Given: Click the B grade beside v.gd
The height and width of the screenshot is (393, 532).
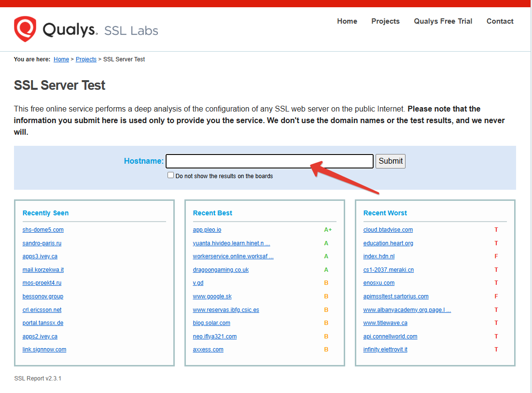Looking at the screenshot, I should tap(326, 283).
